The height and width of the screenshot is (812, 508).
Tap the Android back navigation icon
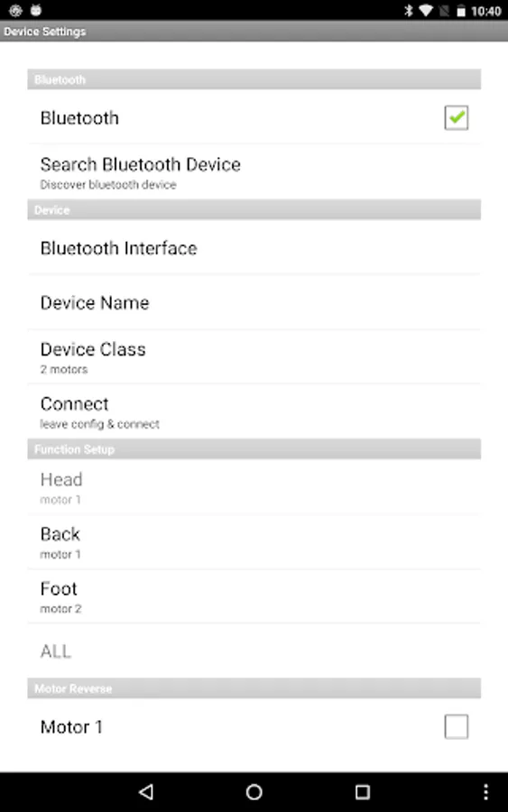146,791
